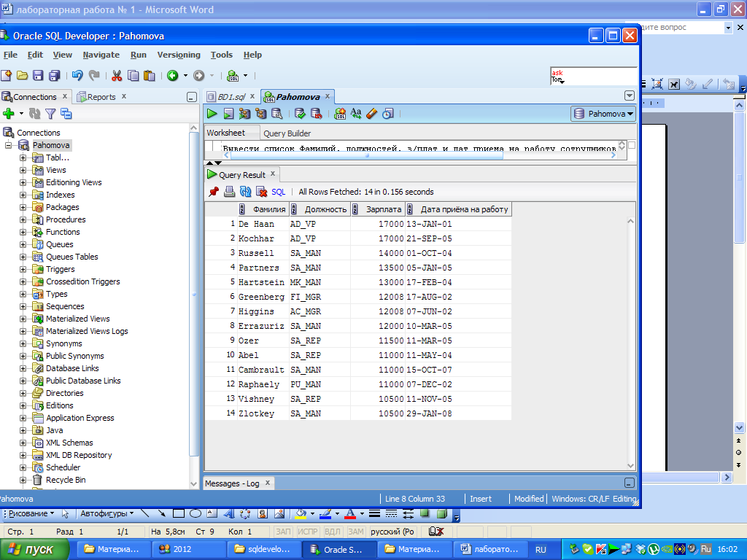Expand the Sequences node
747x560 pixels.
coord(23,306)
